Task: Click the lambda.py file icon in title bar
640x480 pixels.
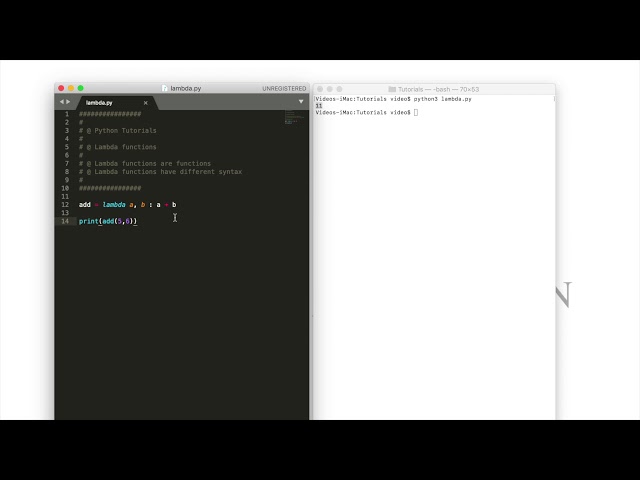Action: (164, 88)
